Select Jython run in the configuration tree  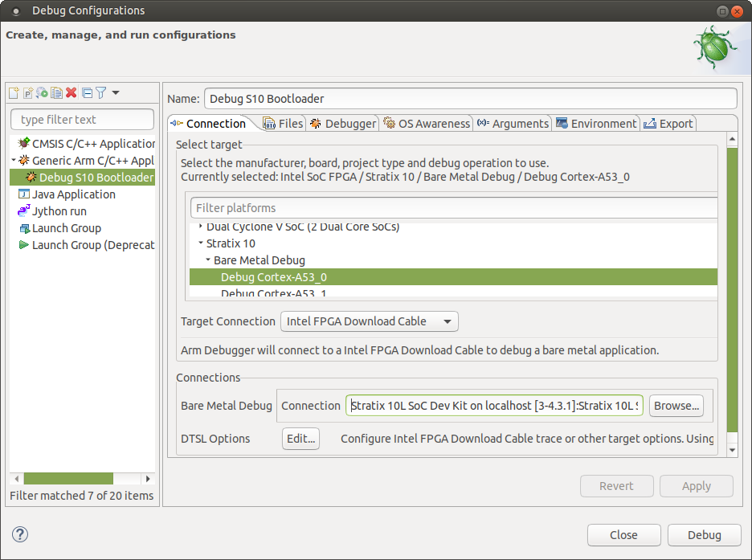click(59, 211)
